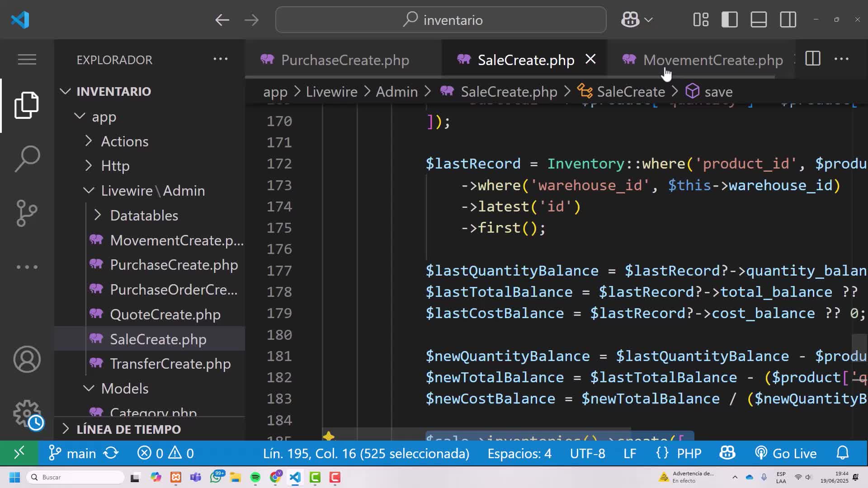The image size is (868, 488).
Task: Open remote window button in status bar
Action: click(x=19, y=453)
